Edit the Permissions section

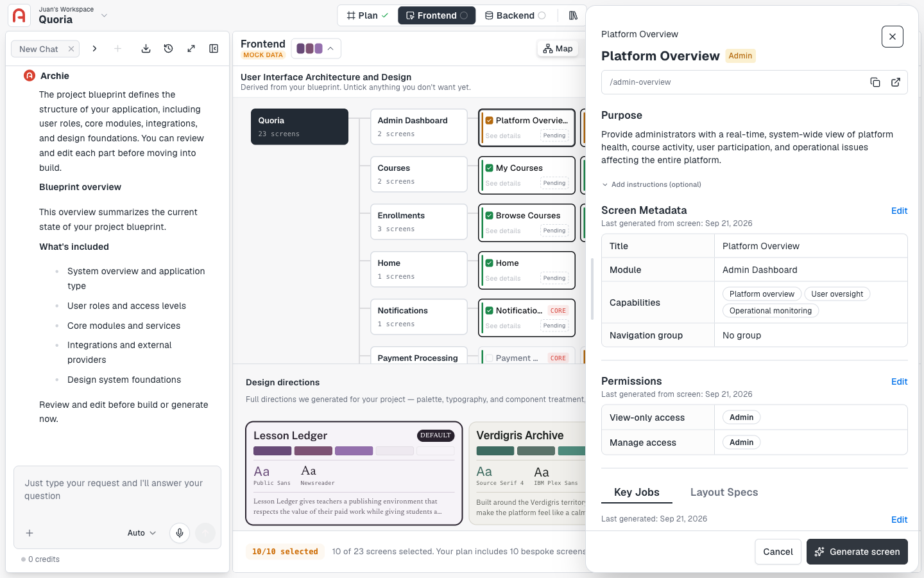point(899,381)
